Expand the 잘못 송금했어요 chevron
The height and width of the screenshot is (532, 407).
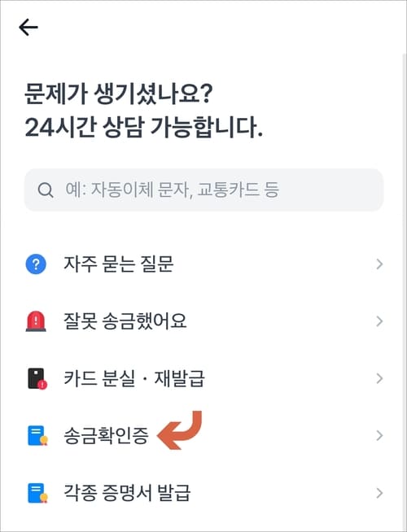[379, 321]
